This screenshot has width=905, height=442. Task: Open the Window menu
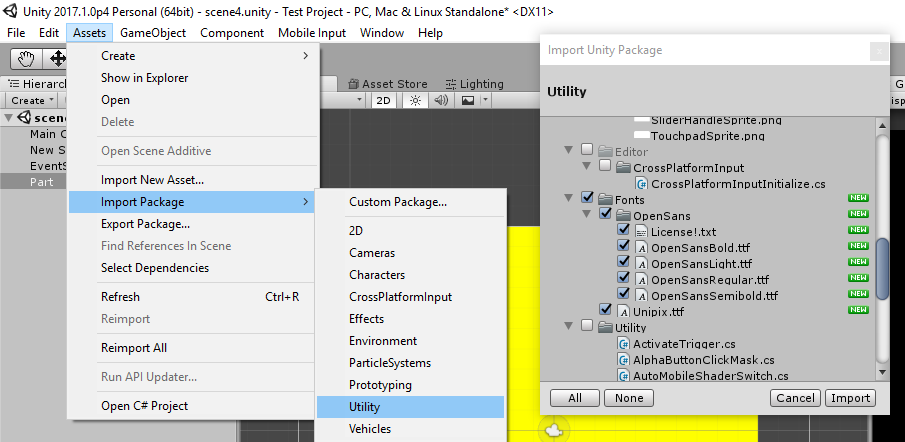pos(382,33)
